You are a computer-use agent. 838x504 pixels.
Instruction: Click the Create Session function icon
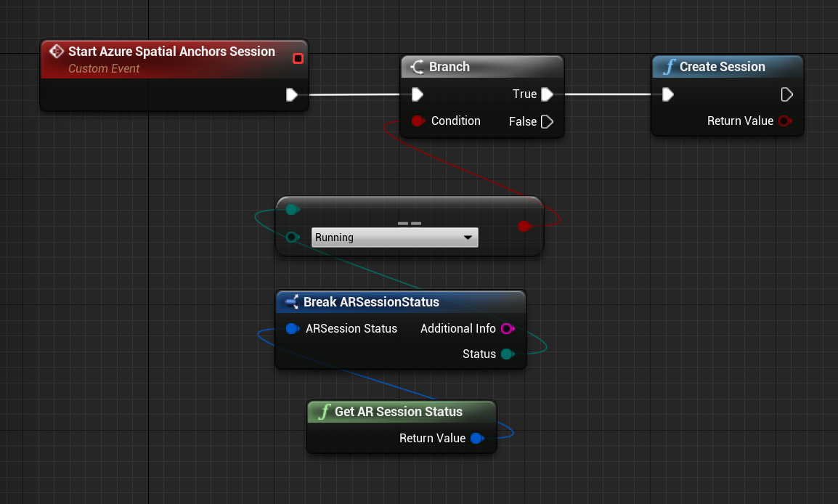click(669, 67)
